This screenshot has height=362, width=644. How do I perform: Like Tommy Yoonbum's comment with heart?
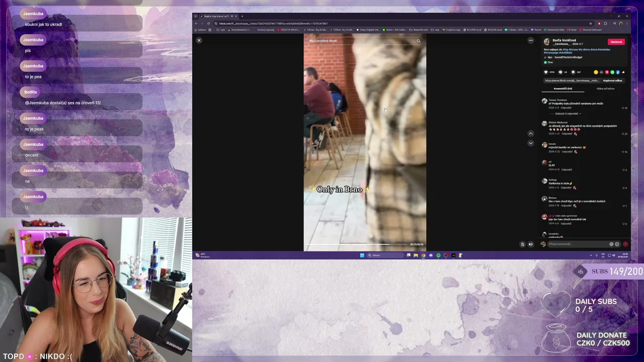tap(623, 108)
